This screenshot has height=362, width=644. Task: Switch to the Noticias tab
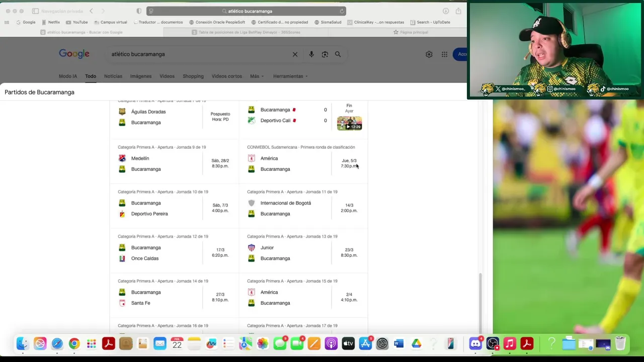tap(113, 76)
